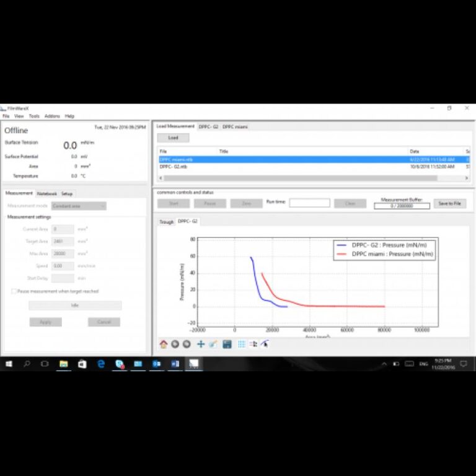Enable 'Pause measurement when target reached' checkbox
The width and height of the screenshot is (476, 476).
[14, 291]
